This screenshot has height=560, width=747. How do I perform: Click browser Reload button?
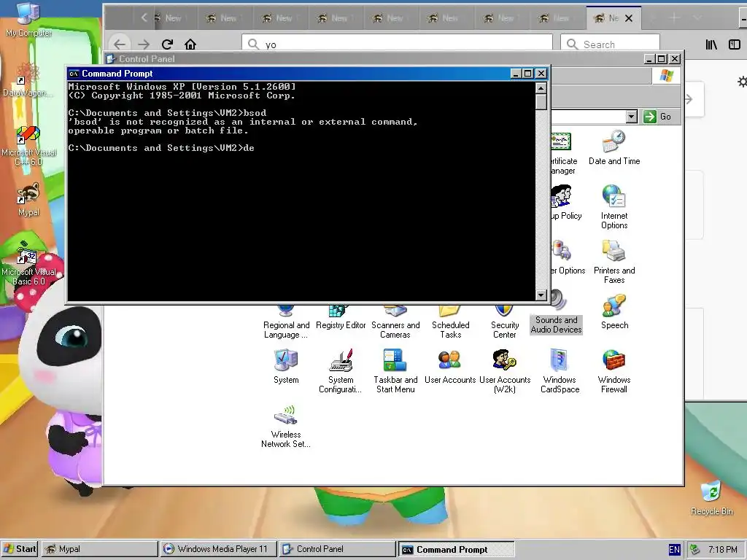point(167,44)
